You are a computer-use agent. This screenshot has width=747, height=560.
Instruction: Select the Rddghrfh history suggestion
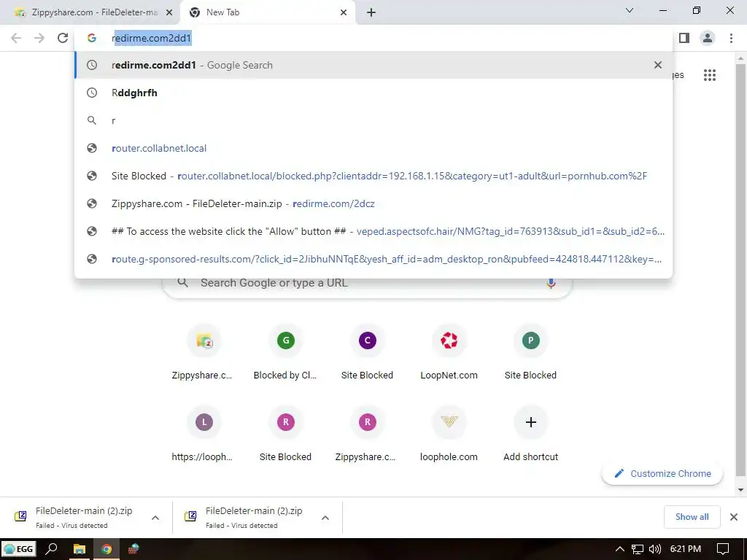(374, 93)
